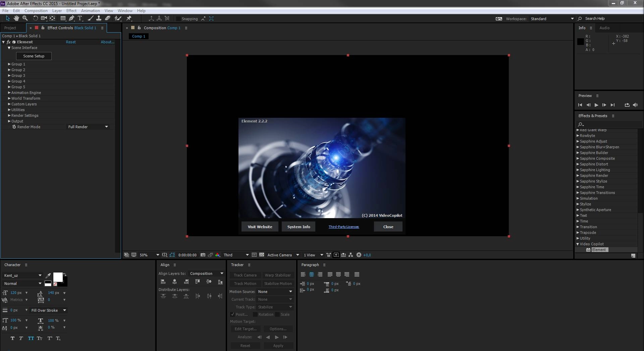Click Visit Website in Element dialog
The width and height of the screenshot is (644, 351).
pos(260,227)
